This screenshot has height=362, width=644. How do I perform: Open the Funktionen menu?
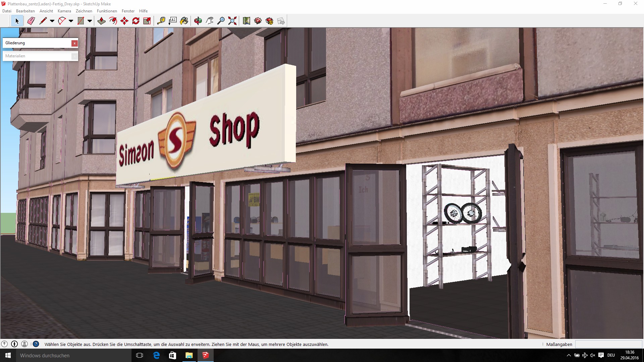[x=107, y=11]
